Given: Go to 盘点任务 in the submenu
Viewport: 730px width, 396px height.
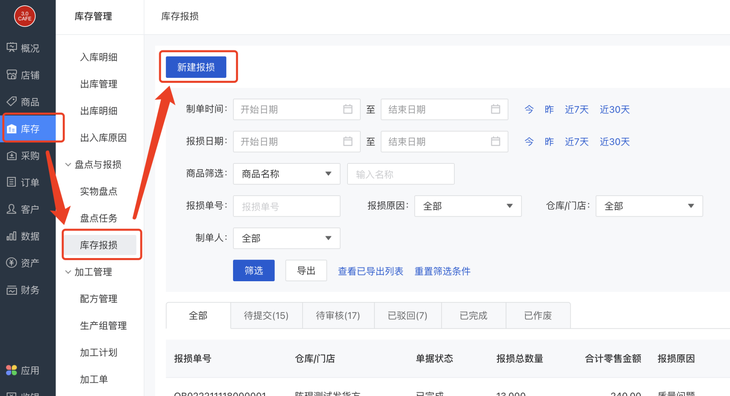Looking at the screenshot, I should pyautogui.click(x=99, y=218).
